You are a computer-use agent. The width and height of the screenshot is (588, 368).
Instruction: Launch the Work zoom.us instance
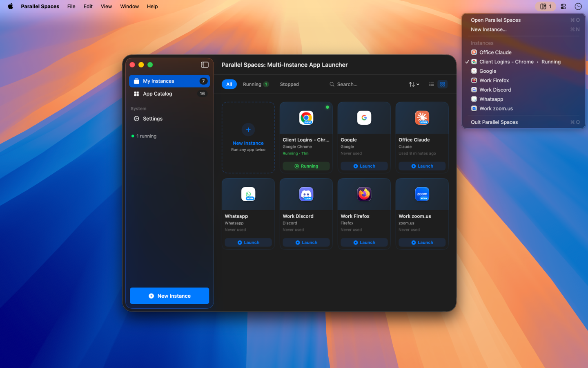[x=422, y=242]
